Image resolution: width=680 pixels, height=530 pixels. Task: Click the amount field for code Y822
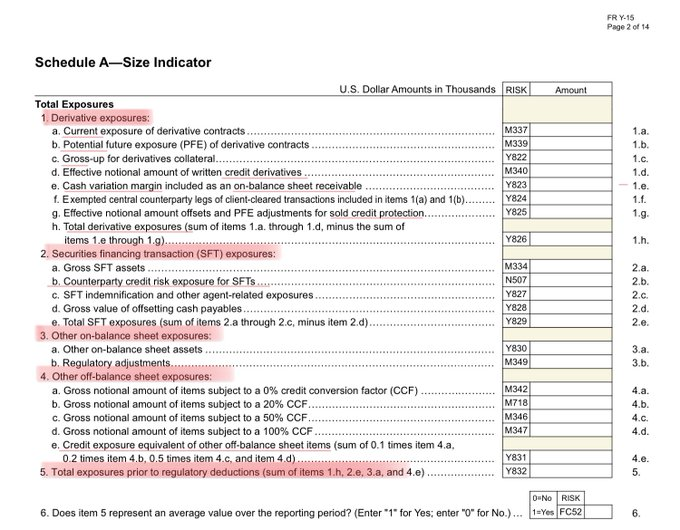pos(571,157)
